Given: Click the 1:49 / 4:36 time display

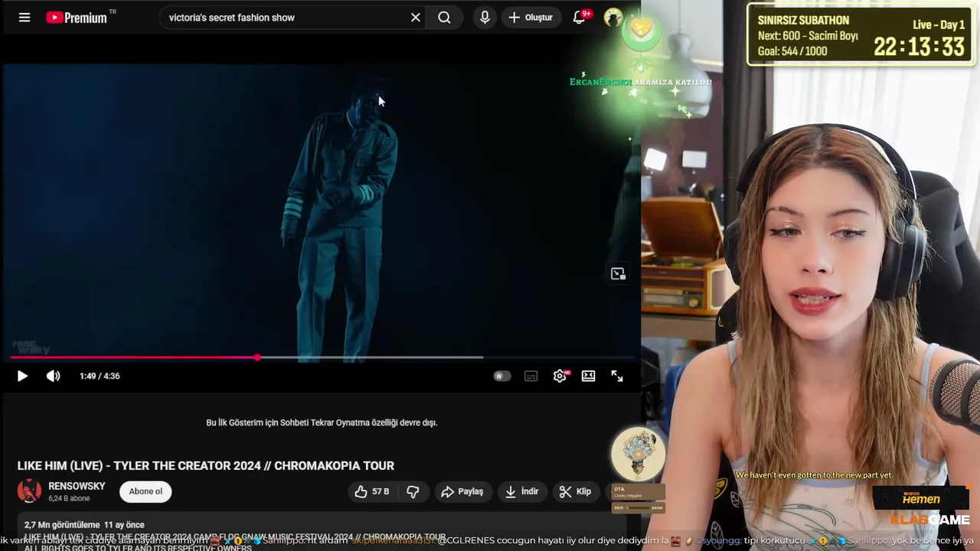Looking at the screenshot, I should point(100,376).
